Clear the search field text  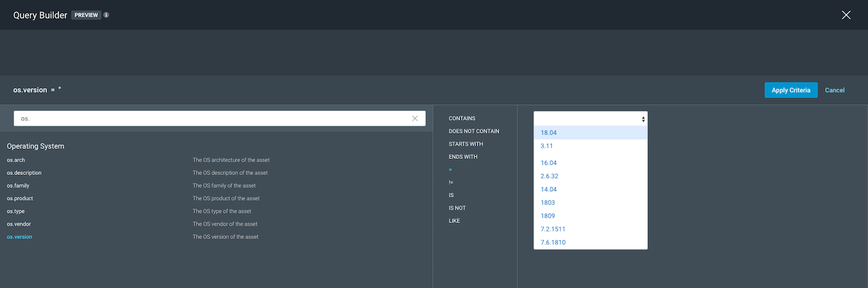(x=415, y=119)
